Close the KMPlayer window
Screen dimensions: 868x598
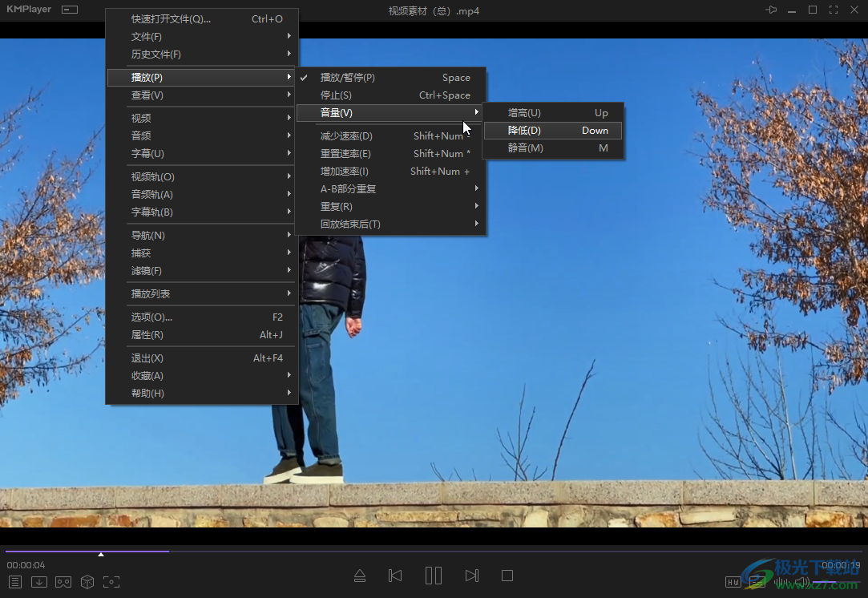point(854,10)
